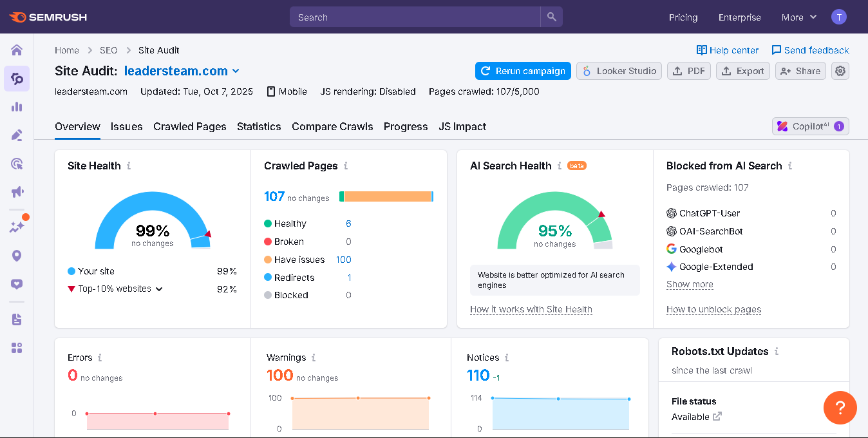Image resolution: width=868 pixels, height=438 pixels.
Task: Click the search magnifier button
Action: (x=552, y=17)
